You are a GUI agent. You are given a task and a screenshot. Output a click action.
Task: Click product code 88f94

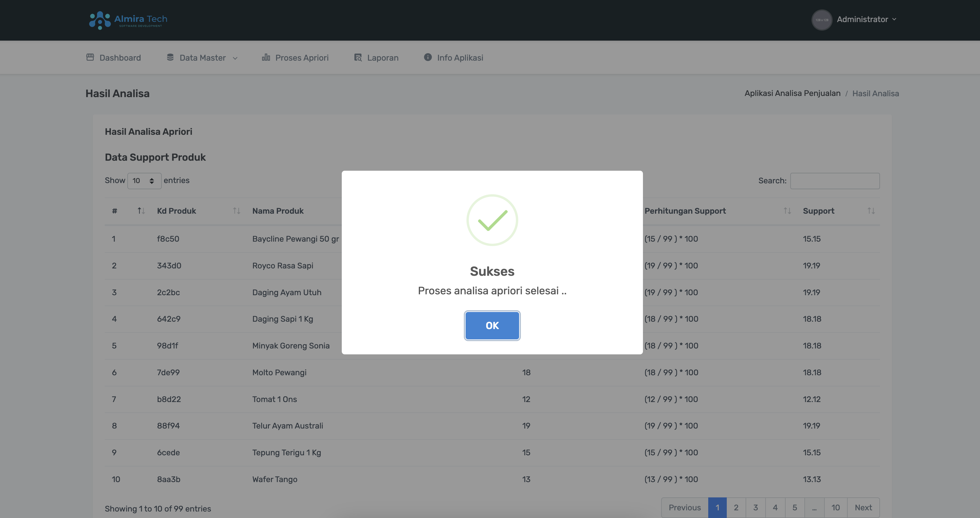(169, 426)
